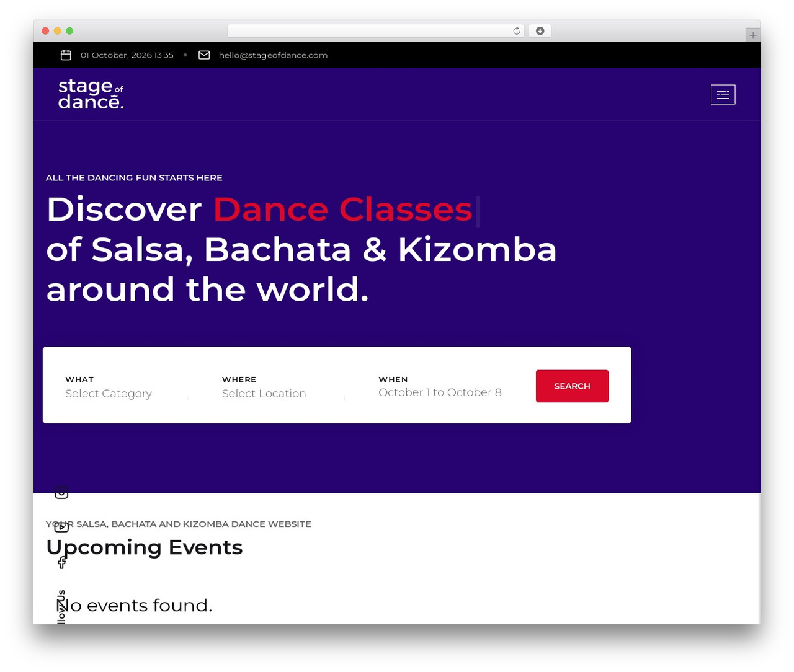The width and height of the screenshot is (794, 672).
Task: Click the macOS green maximize window button
Action: [x=69, y=31]
